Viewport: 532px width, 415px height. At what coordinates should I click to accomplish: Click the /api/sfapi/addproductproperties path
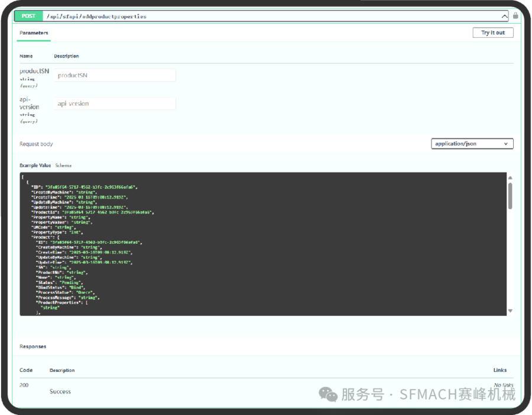(96, 17)
